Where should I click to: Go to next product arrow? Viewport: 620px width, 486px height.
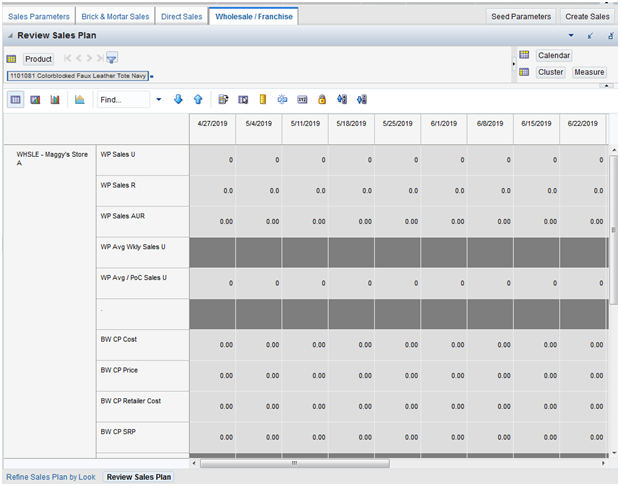[x=89, y=58]
